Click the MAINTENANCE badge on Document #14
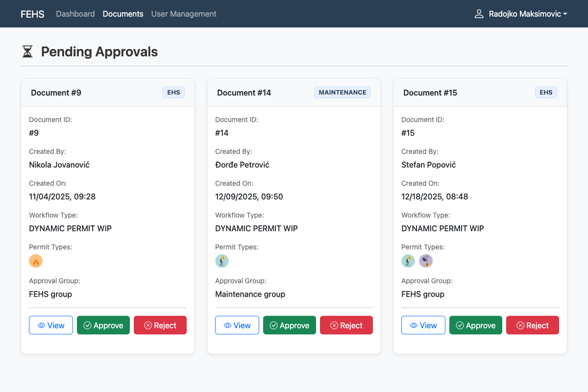The height and width of the screenshot is (392, 588). click(342, 92)
